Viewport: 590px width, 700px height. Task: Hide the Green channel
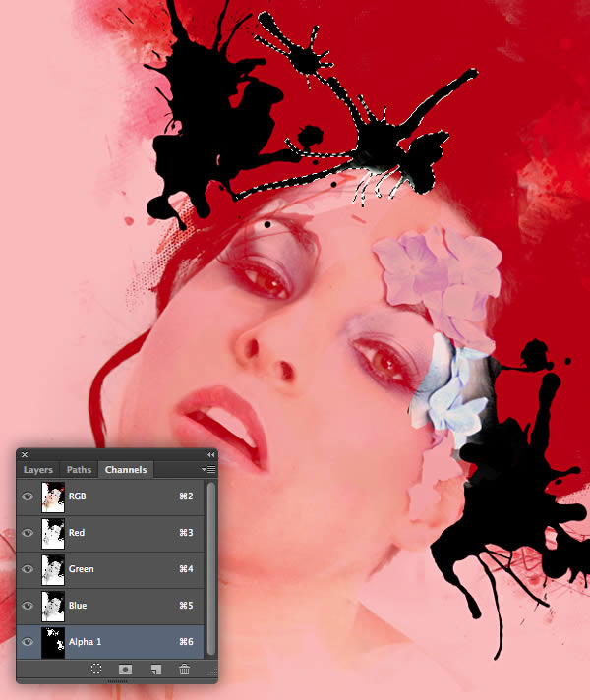(28, 569)
